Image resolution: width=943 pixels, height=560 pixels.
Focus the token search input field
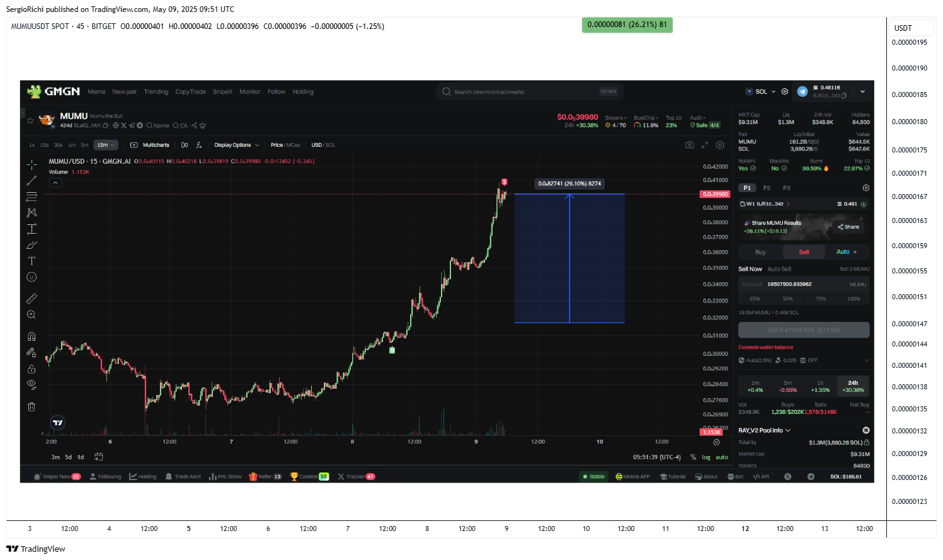point(530,92)
